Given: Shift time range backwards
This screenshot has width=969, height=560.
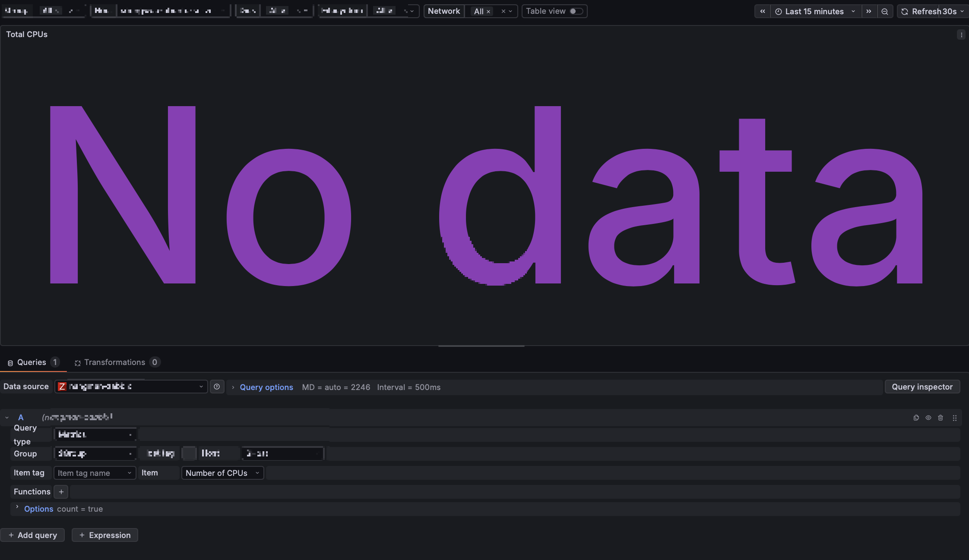Looking at the screenshot, I should click(763, 11).
